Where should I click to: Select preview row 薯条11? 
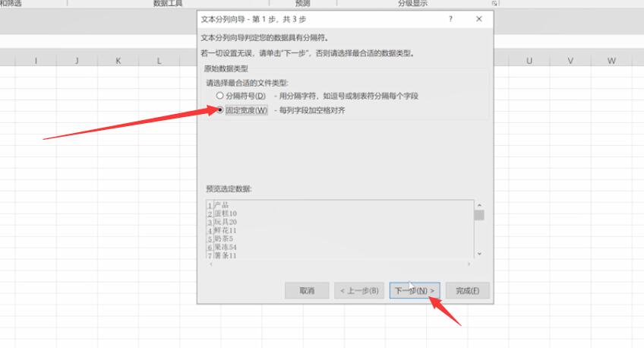click(226, 255)
